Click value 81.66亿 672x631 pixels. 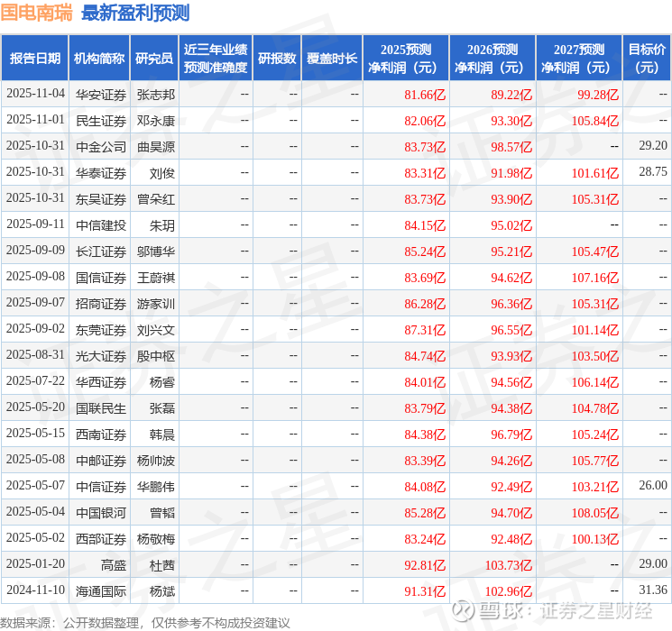[425, 95]
